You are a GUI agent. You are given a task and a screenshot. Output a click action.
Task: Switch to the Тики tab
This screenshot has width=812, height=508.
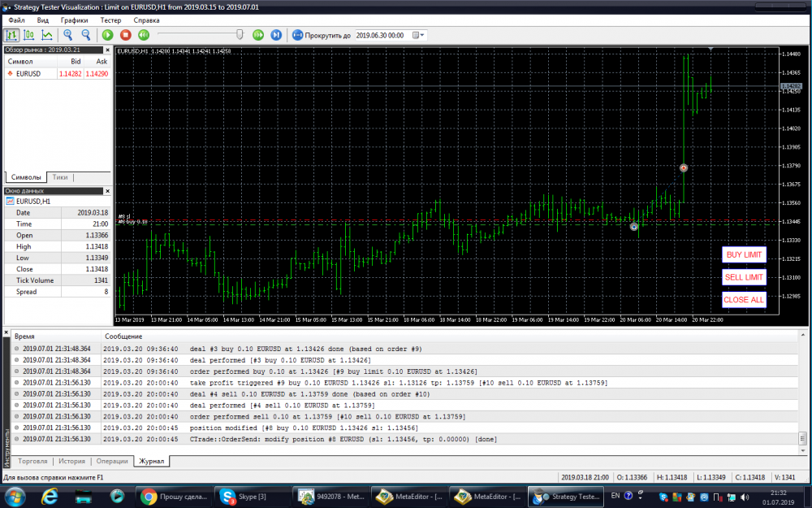coord(60,177)
